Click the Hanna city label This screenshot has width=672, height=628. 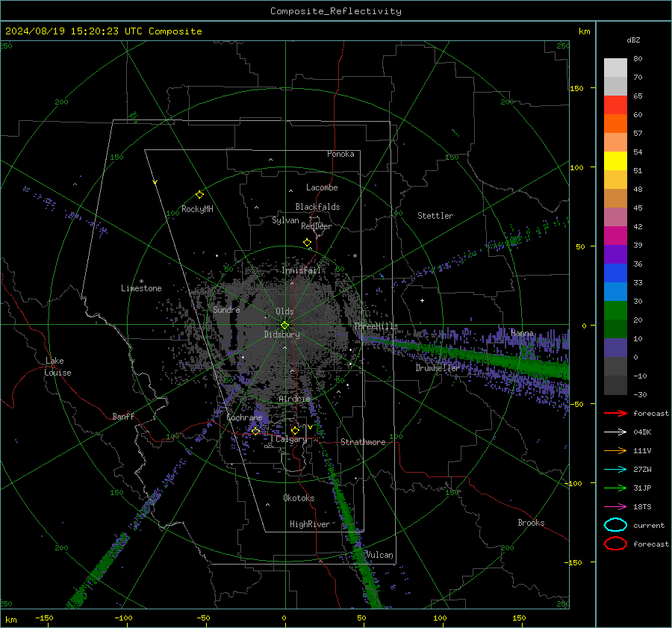tap(522, 333)
